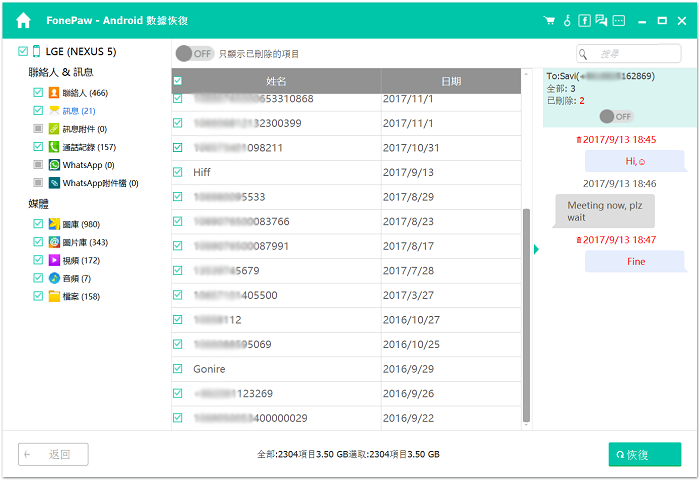
Task: Select the Hiff message row
Action: [x=346, y=172]
